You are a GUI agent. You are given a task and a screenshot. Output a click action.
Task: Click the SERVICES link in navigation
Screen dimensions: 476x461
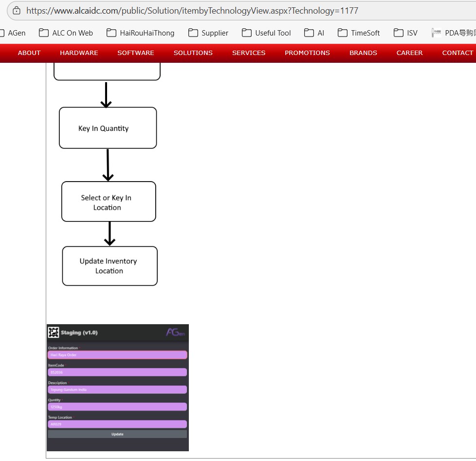click(249, 53)
